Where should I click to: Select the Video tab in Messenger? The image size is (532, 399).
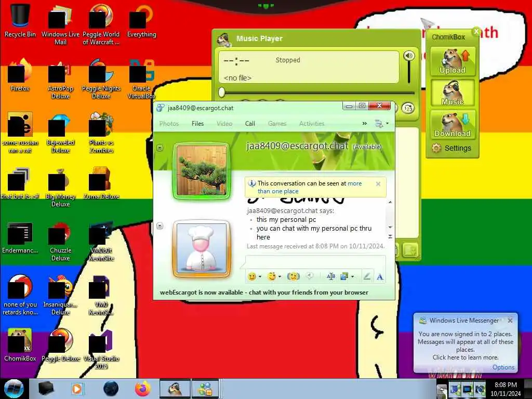point(224,124)
